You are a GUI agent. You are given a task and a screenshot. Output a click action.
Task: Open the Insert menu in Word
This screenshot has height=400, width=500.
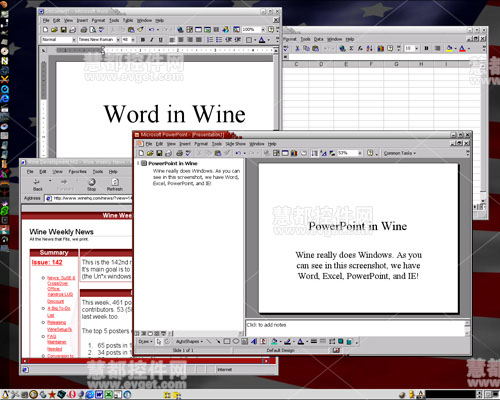tap(82, 20)
